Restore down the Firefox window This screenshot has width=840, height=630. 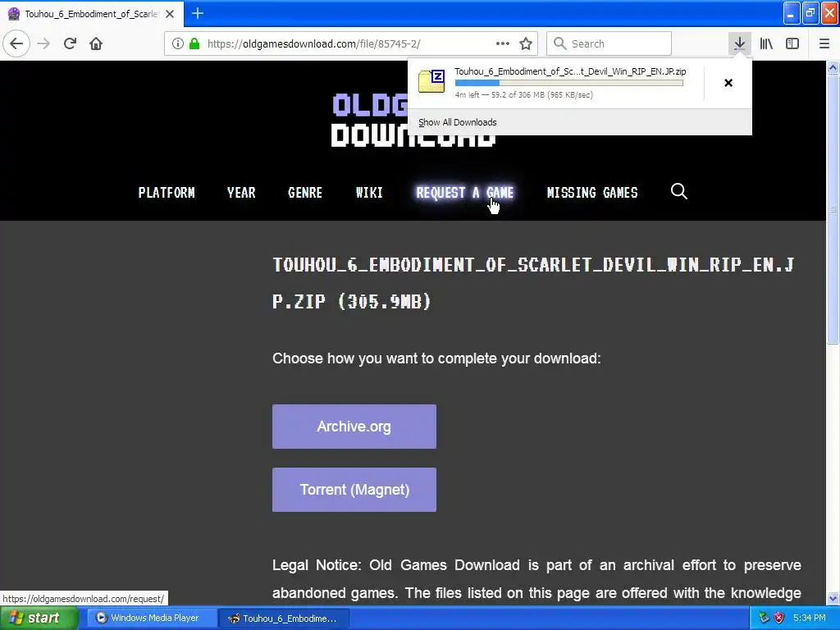coord(810,13)
